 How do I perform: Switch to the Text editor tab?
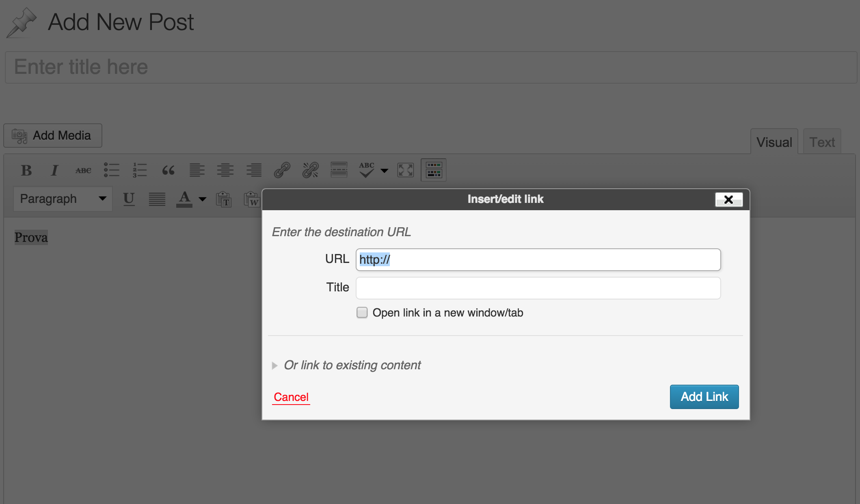tap(822, 142)
